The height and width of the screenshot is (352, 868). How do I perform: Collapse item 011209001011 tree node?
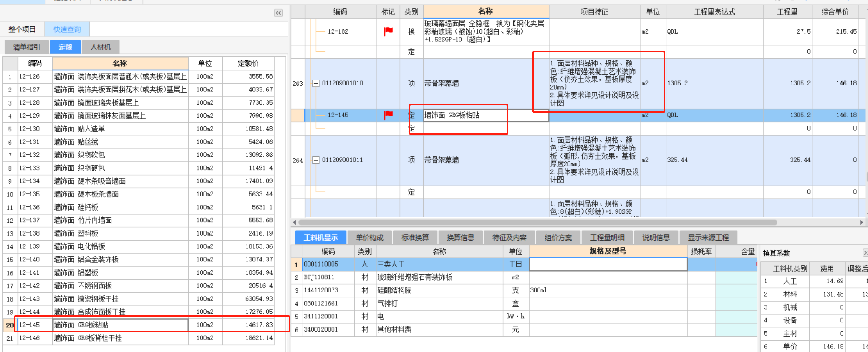click(316, 160)
